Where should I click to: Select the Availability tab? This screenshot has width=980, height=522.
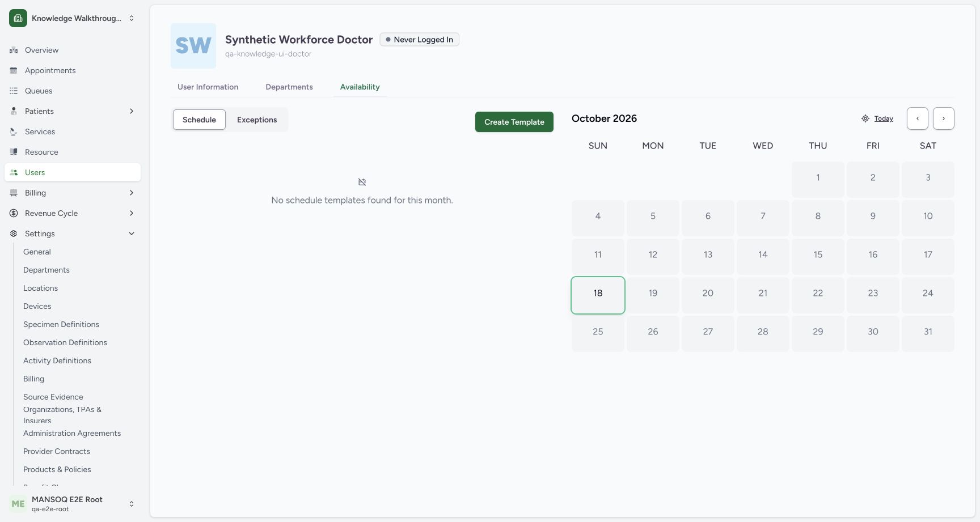coord(360,87)
